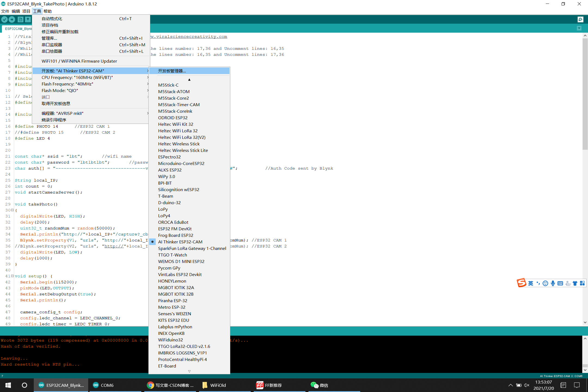The height and width of the screenshot is (392, 588).
Task: Open the tab options dropdown arrow
Action: pos(579,28)
